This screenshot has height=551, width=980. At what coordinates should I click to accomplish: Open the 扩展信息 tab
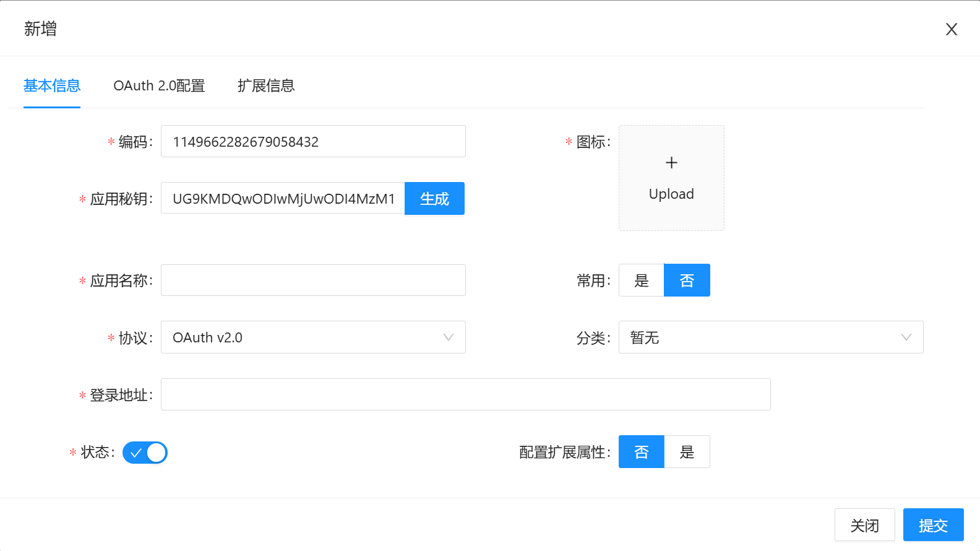[x=266, y=85]
